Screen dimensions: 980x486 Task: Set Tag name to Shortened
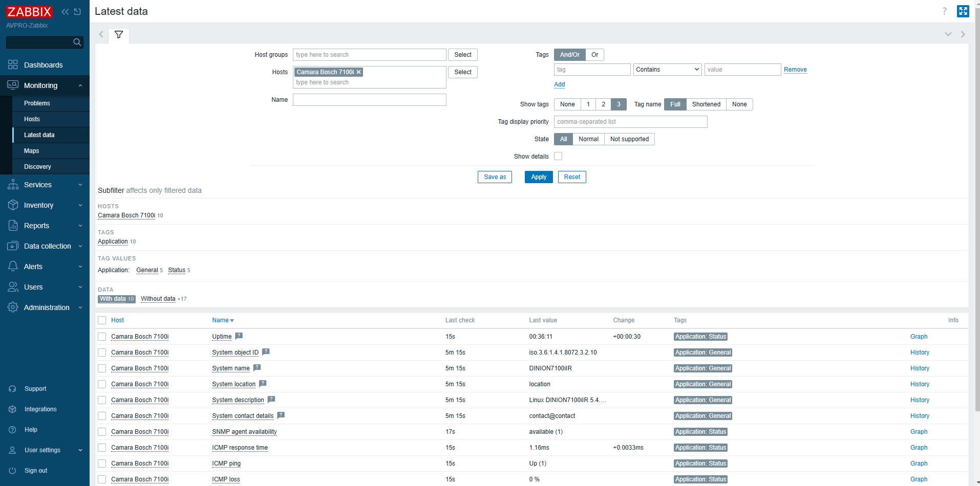coord(706,104)
